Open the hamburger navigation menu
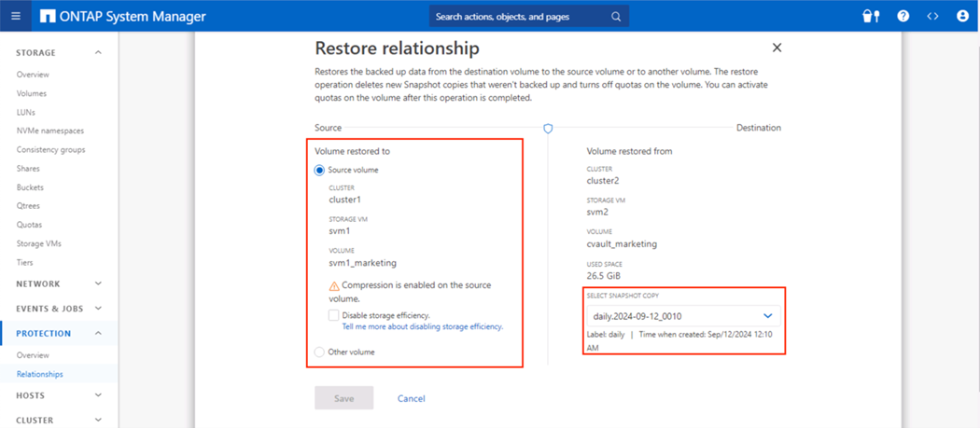The image size is (980, 428). tap(16, 16)
